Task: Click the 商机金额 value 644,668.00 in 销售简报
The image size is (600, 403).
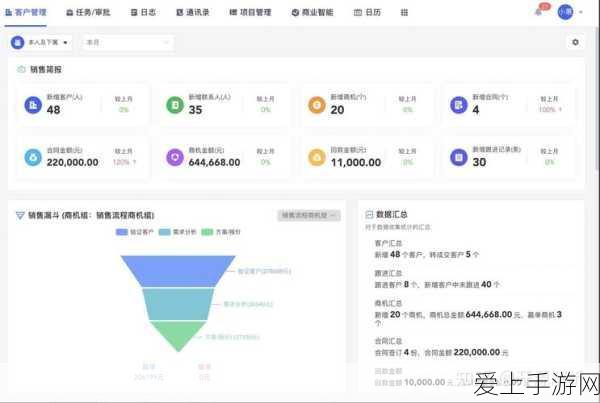Action: [214, 162]
